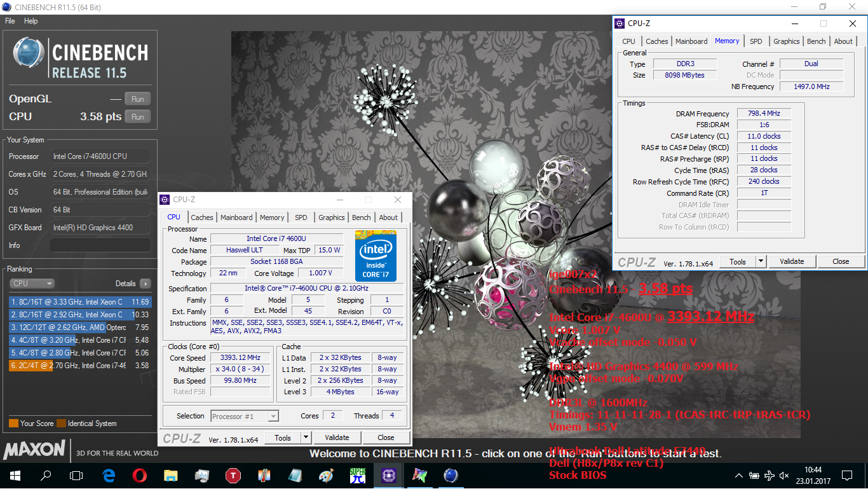
Task: Open the Windows Start menu
Action: (x=15, y=475)
